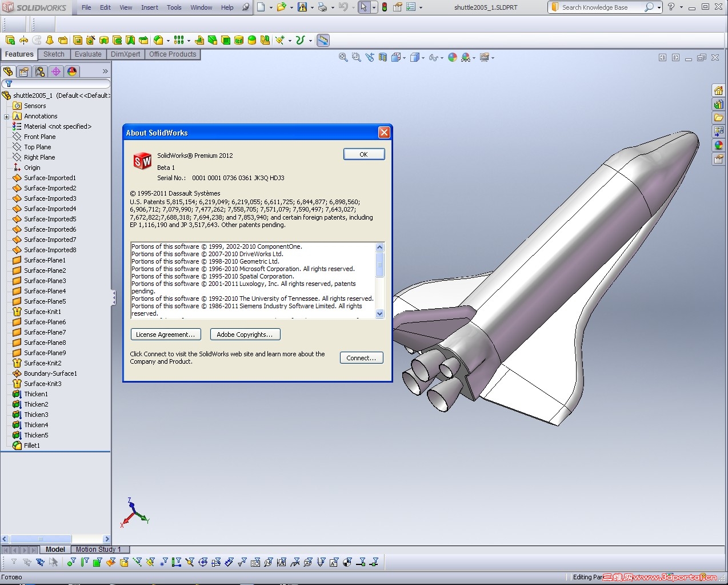The image size is (728, 585).
Task: Switch to the Sketch tab
Action: point(54,54)
